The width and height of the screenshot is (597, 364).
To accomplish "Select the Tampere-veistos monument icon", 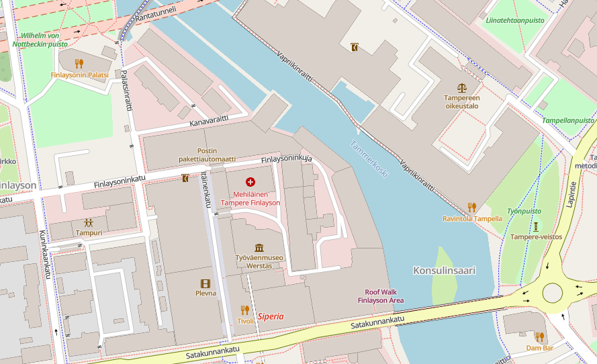I will coord(536,227).
